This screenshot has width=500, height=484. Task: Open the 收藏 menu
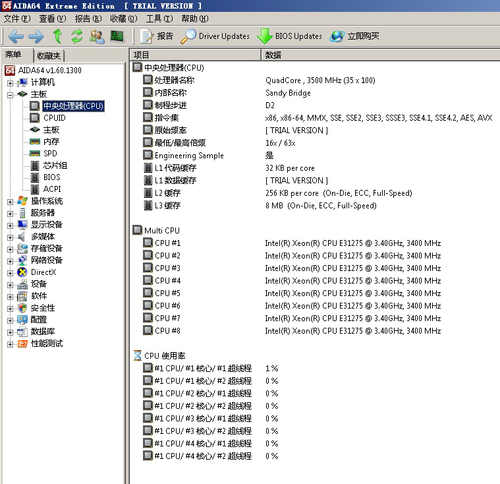(x=124, y=19)
